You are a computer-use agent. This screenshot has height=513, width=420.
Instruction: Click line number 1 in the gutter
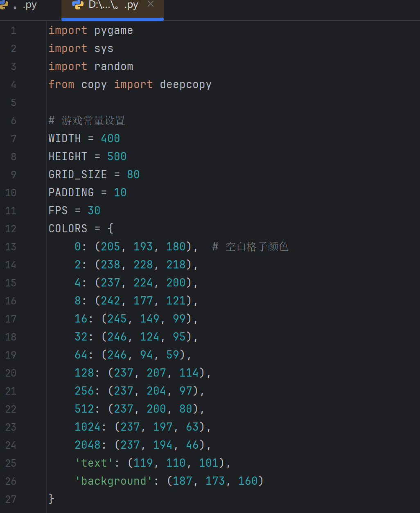click(x=14, y=31)
